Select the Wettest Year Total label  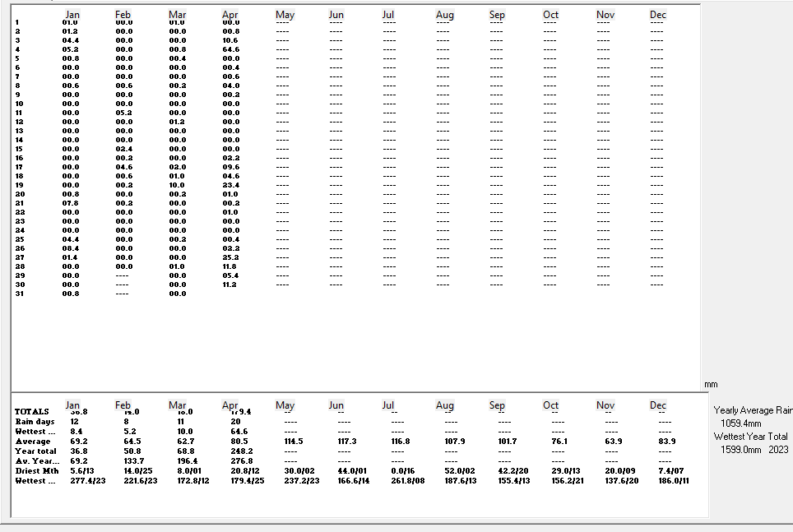[x=750, y=437]
